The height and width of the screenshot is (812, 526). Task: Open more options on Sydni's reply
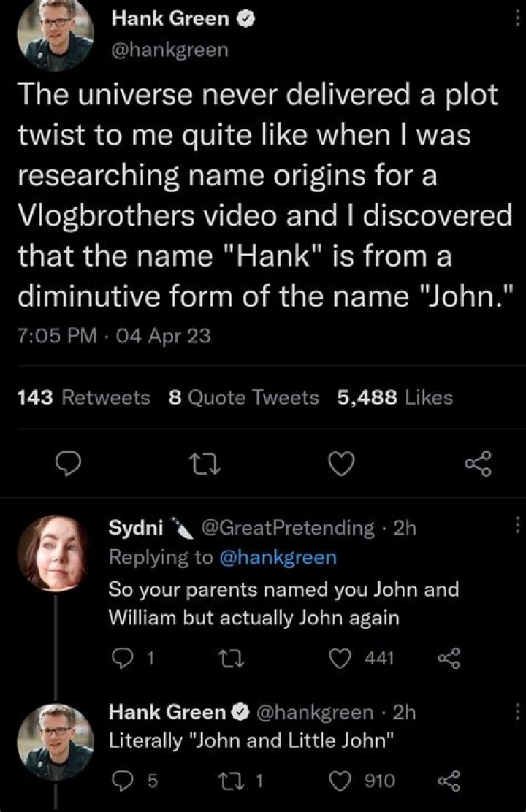pos(517,525)
